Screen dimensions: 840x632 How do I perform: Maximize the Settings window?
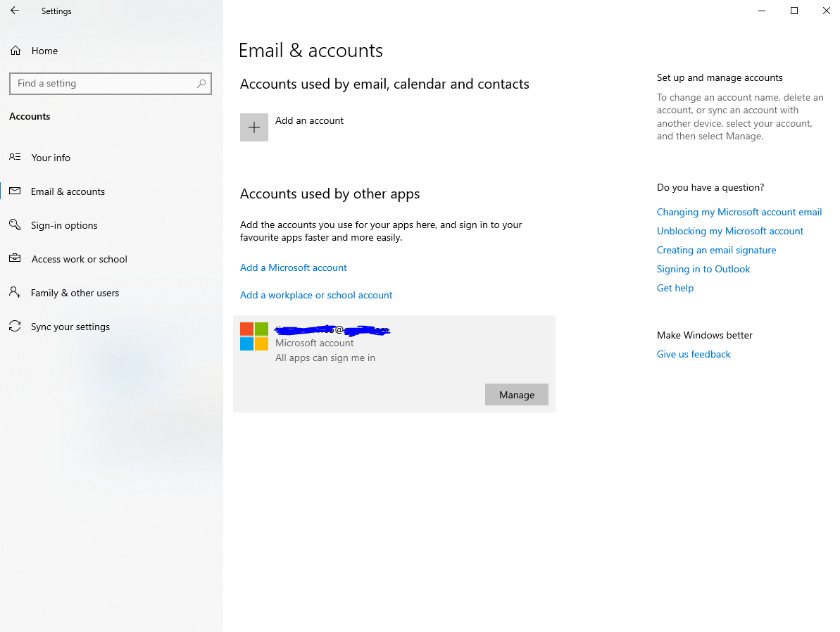click(794, 11)
